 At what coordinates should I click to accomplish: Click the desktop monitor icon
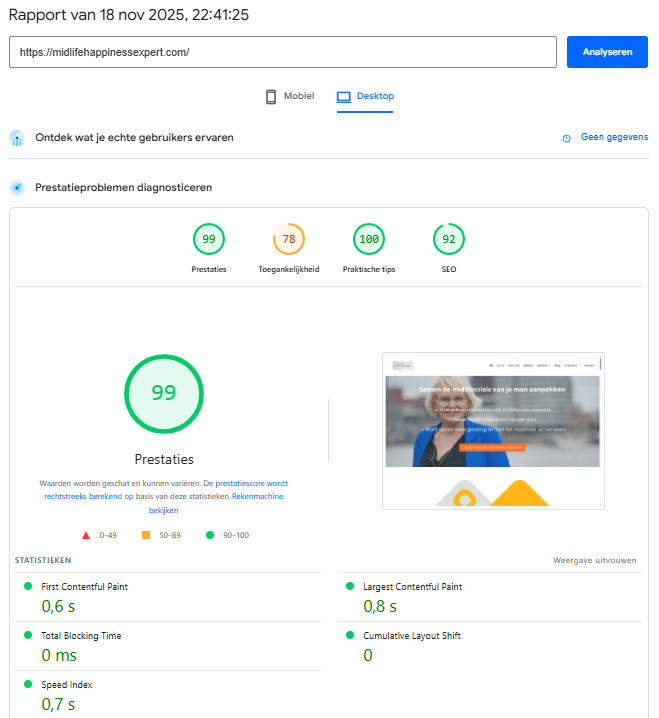(x=344, y=97)
